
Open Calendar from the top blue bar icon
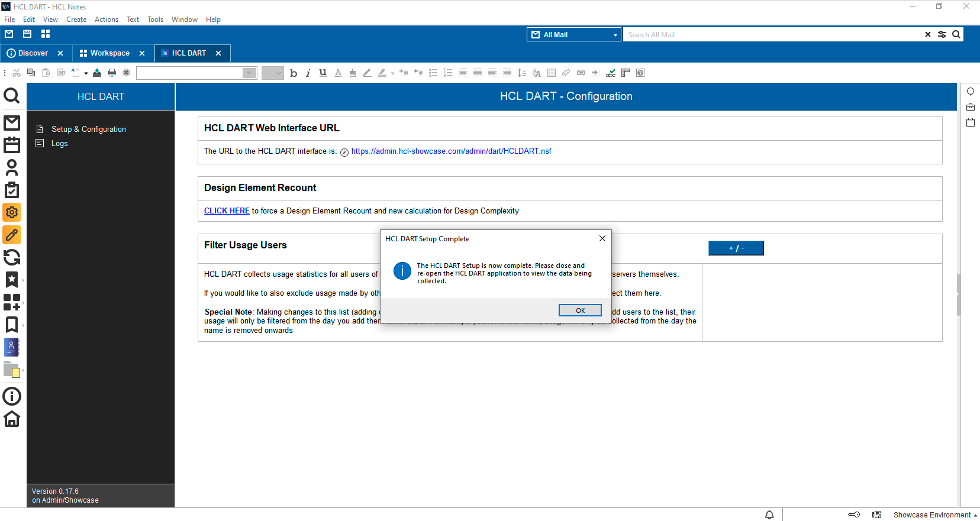(x=27, y=34)
